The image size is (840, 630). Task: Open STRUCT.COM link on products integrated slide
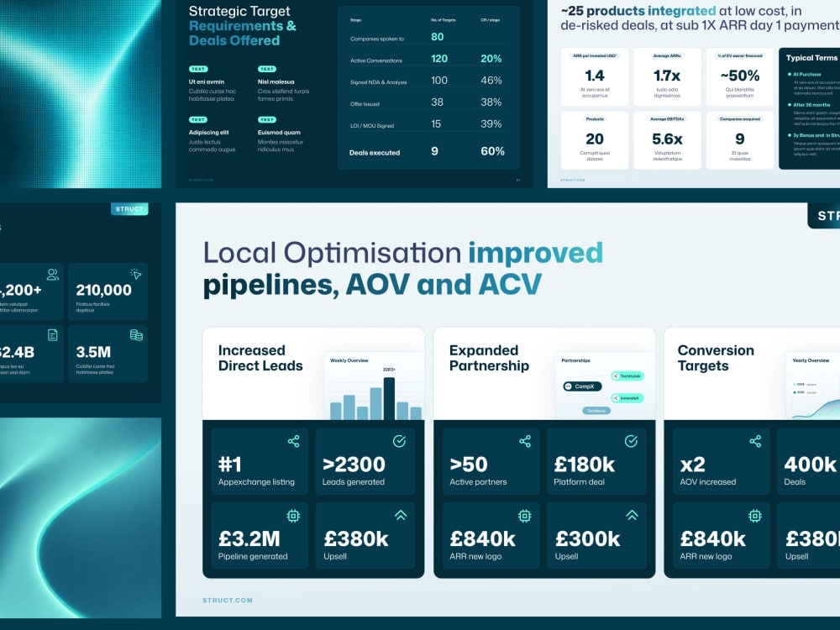pos(573,180)
